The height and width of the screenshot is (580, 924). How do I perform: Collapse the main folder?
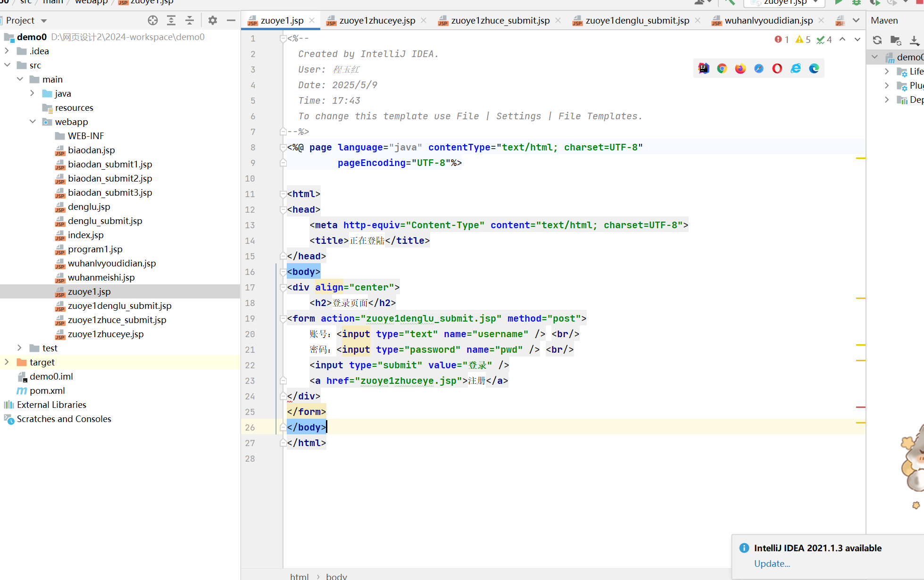click(20, 79)
